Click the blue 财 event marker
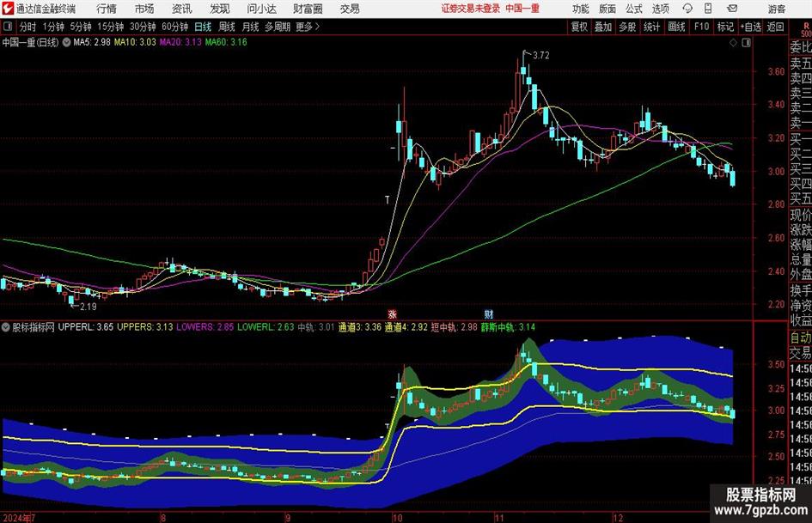The height and width of the screenshot is (523, 812). pos(488,314)
